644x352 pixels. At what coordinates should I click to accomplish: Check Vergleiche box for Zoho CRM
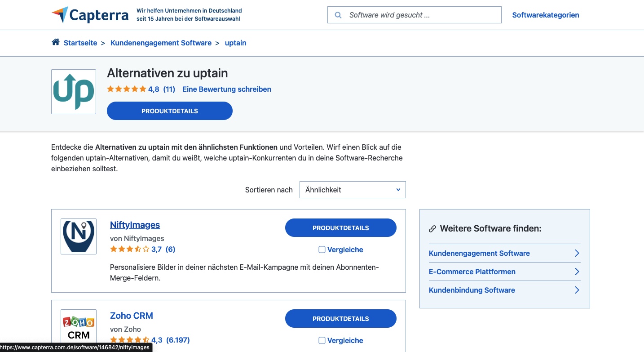(x=322, y=340)
